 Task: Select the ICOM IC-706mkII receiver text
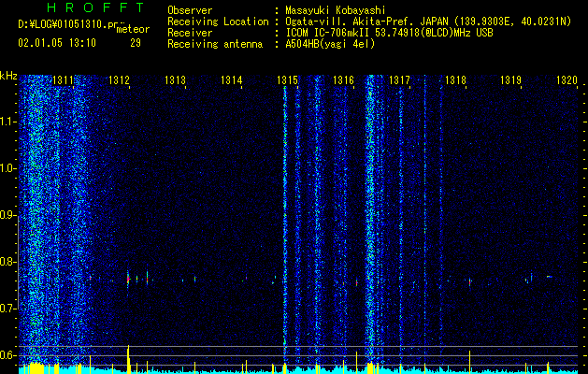coord(389,33)
